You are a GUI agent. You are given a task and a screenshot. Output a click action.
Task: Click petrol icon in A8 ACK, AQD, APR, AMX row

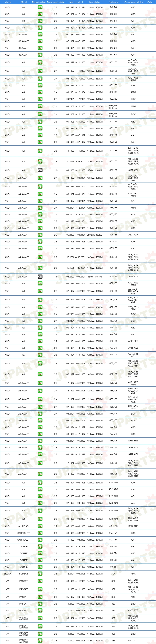coord(40,519)
